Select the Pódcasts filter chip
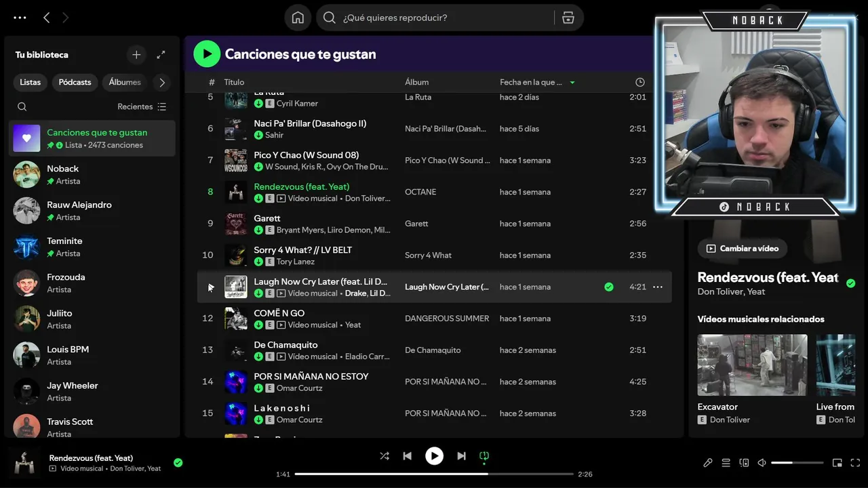This screenshot has width=868, height=488. 75,82
